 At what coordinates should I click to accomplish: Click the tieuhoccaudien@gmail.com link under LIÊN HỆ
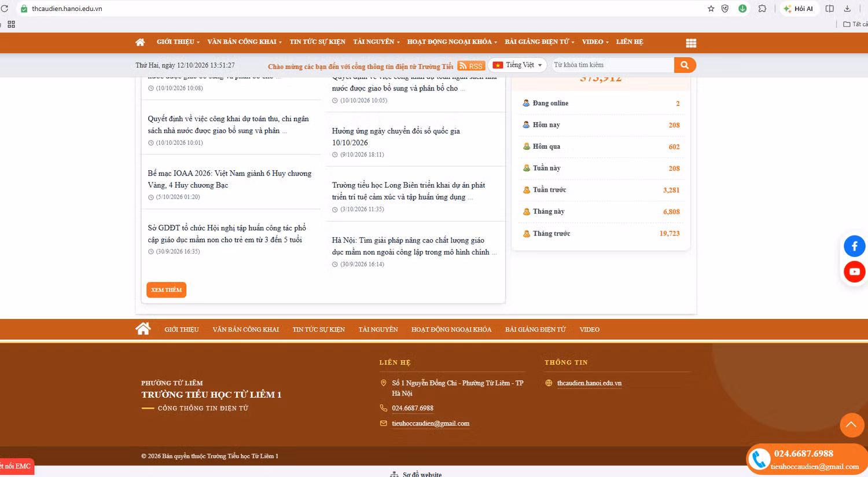tap(431, 424)
